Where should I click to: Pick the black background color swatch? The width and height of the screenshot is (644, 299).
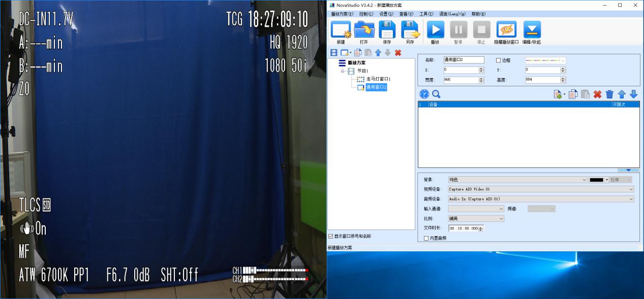pos(596,180)
